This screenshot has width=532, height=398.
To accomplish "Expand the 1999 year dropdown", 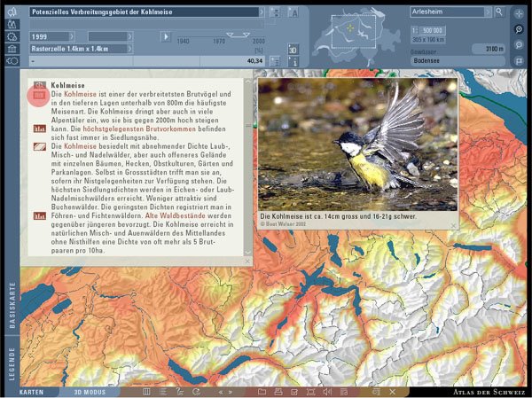I will pyautogui.click(x=72, y=36).
